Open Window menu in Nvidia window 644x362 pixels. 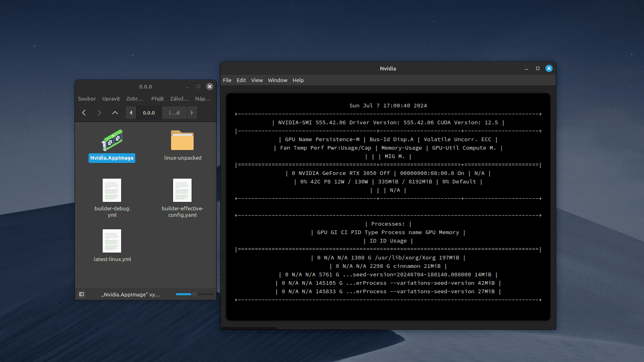[278, 80]
